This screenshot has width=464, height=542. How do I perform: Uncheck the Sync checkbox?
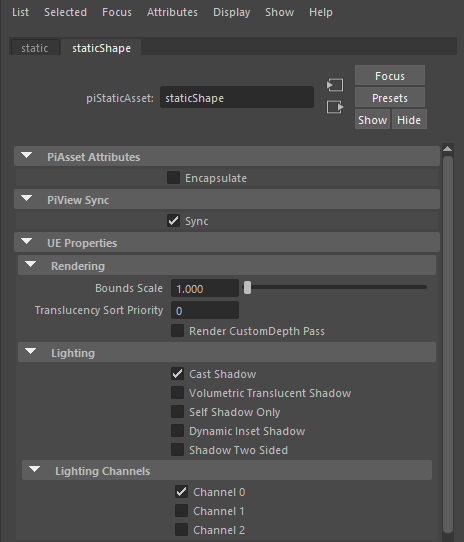click(173, 221)
